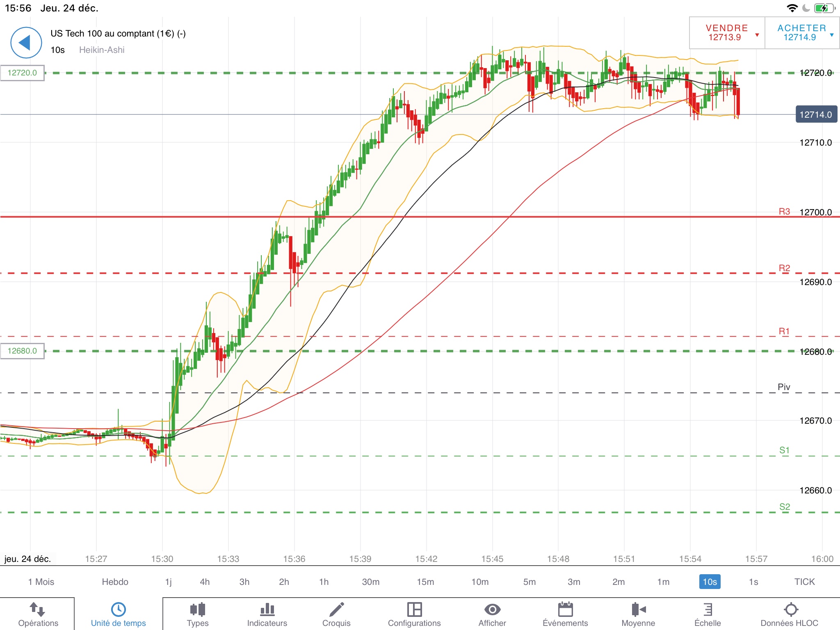Toggle Afficher eye visibility icon
Viewport: 840px width, 630px height.
point(492,609)
